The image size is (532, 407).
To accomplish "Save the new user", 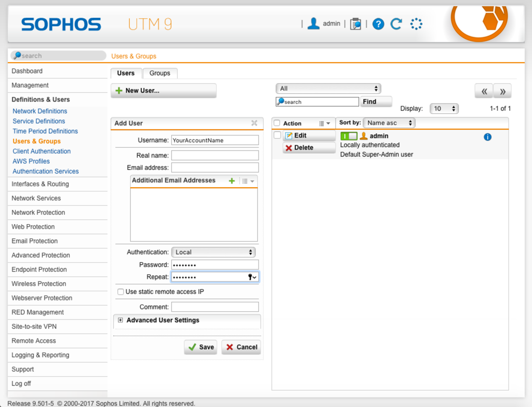I will (200, 347).
